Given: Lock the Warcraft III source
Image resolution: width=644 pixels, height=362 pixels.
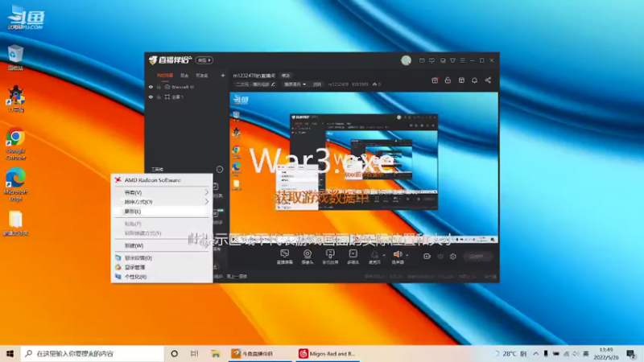Looking at the screenshot, I should pos(159,87).
